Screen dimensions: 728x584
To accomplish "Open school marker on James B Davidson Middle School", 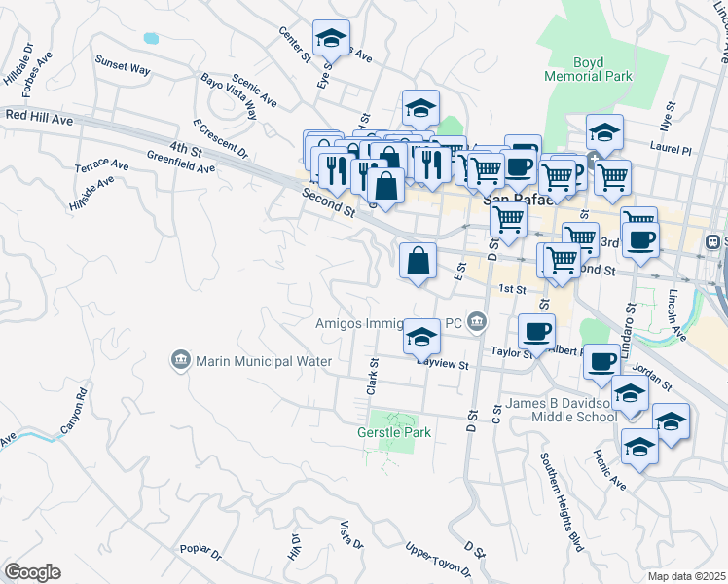I will 630,394.
